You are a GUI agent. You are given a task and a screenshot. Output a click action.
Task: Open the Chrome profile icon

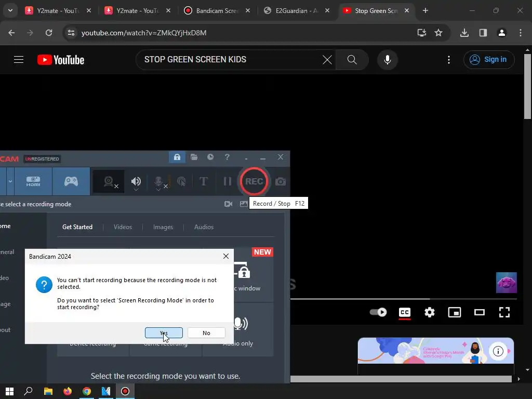tap(501, 33)
